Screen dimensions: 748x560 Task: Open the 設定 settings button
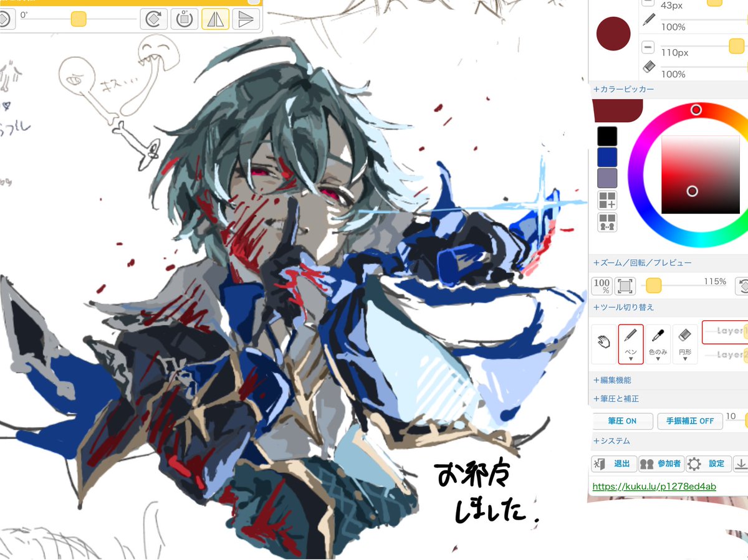707,464
